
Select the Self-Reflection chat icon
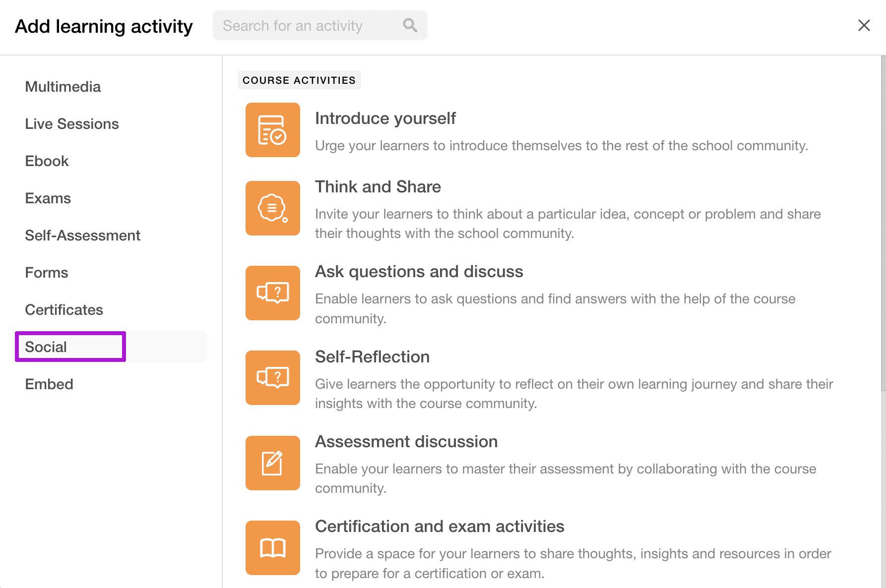tap(272, 378)
